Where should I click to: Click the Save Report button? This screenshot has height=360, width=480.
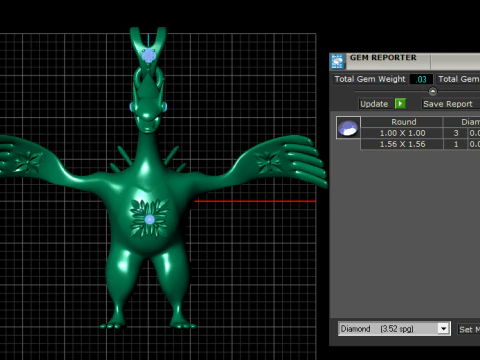[x=450, y=104]
